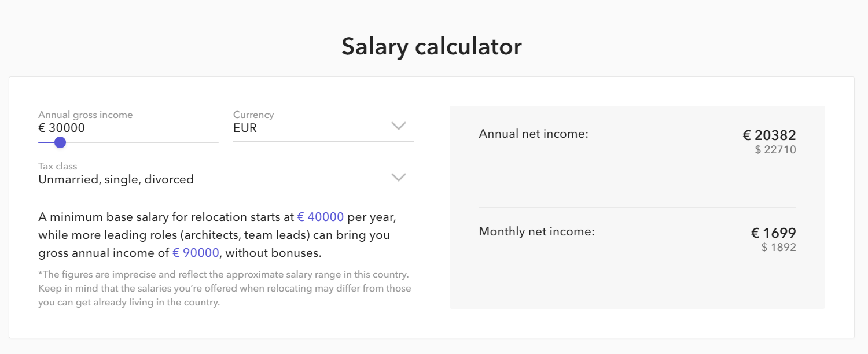Click the 'Monthly net income:' label
The image size is (868, 354).
coord(537,231)
